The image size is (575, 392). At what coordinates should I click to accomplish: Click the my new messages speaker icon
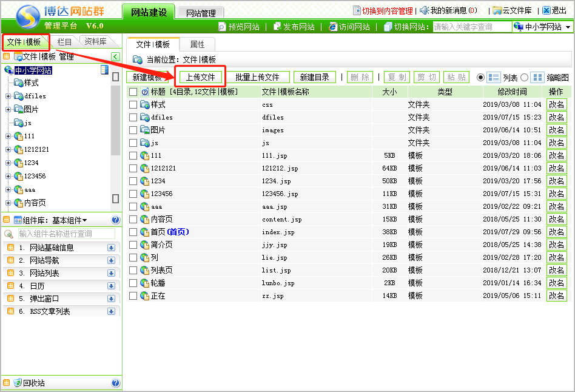coord(424,10)
